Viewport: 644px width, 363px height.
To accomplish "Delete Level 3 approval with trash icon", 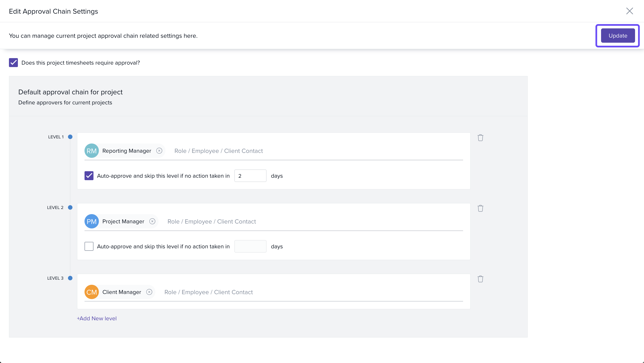I will pos(480,279).
